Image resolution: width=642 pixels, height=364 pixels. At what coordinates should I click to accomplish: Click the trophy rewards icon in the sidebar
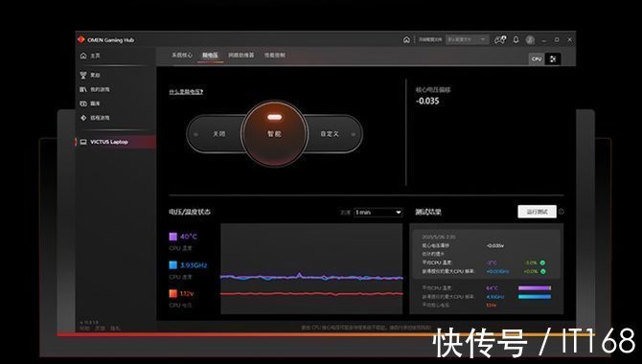pyautogui.click(x=83, y=75)
